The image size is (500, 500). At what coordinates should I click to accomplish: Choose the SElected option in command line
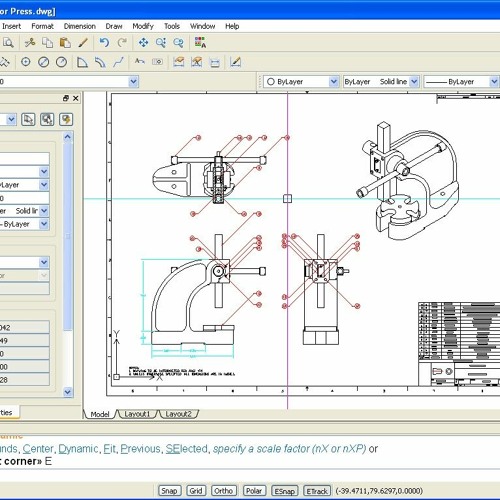coord(187,449)
